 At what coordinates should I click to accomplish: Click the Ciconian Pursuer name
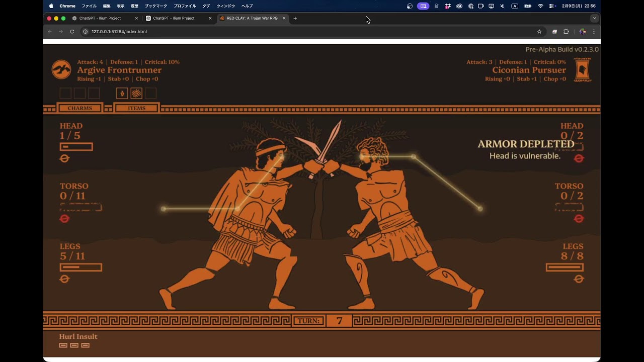click(x=529, y=70)
